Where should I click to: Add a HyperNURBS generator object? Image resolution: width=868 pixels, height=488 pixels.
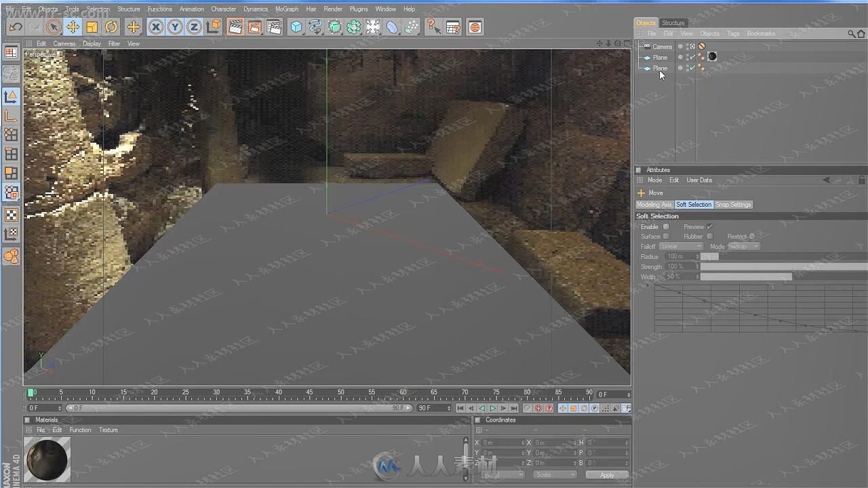point(335,27)
